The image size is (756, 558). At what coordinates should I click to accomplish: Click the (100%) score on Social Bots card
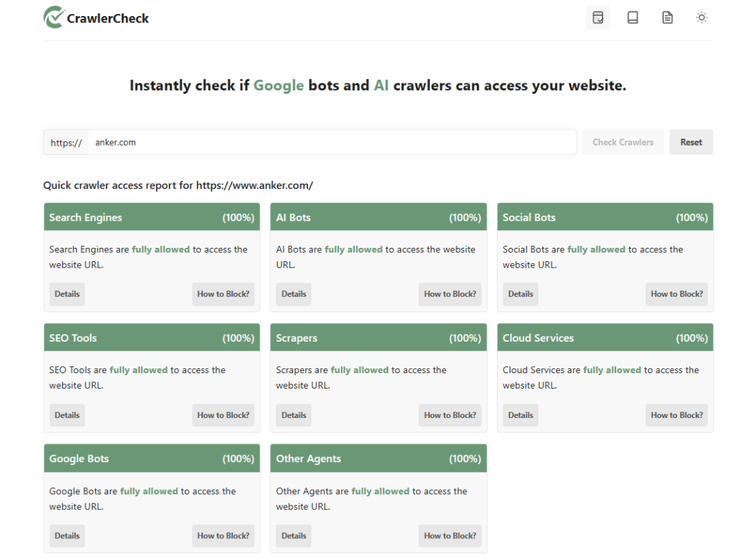[x=692, y=218]
